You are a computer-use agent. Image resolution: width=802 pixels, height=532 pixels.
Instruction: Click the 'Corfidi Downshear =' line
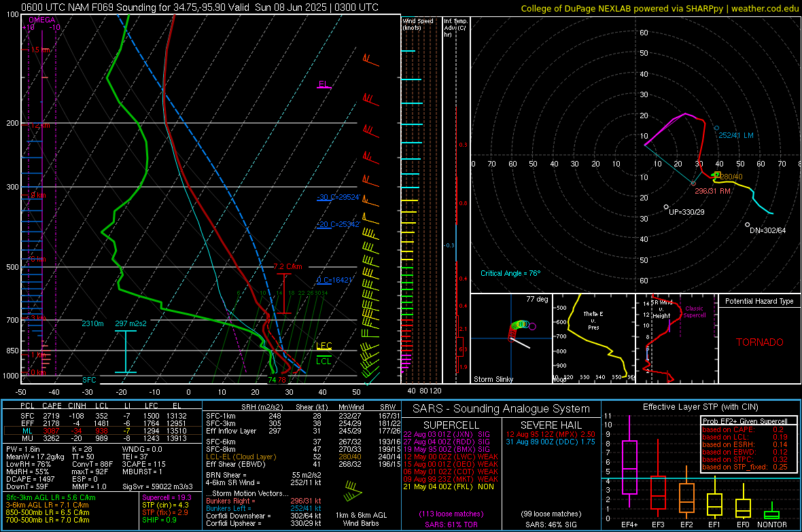[x=264, y=516]
